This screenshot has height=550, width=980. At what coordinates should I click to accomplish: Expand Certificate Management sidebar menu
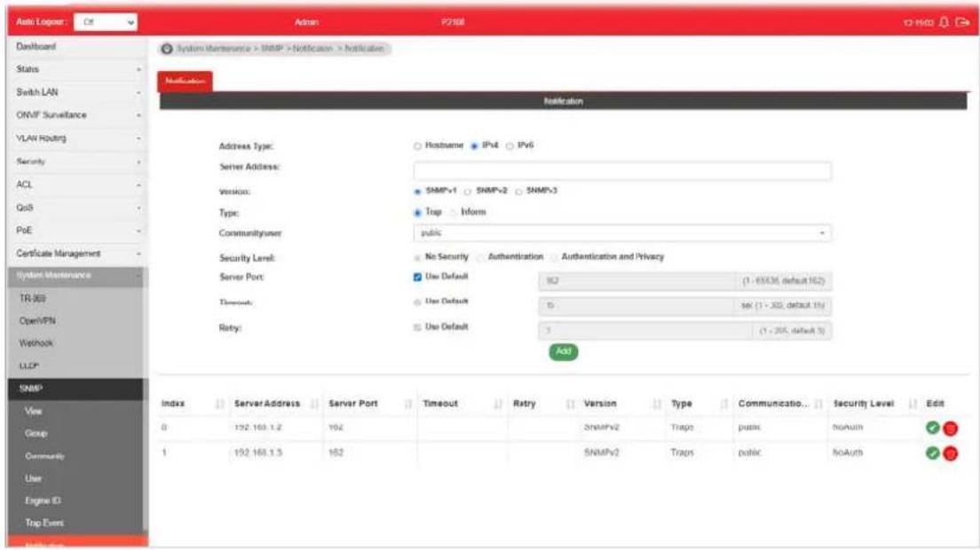coord(77,254)
